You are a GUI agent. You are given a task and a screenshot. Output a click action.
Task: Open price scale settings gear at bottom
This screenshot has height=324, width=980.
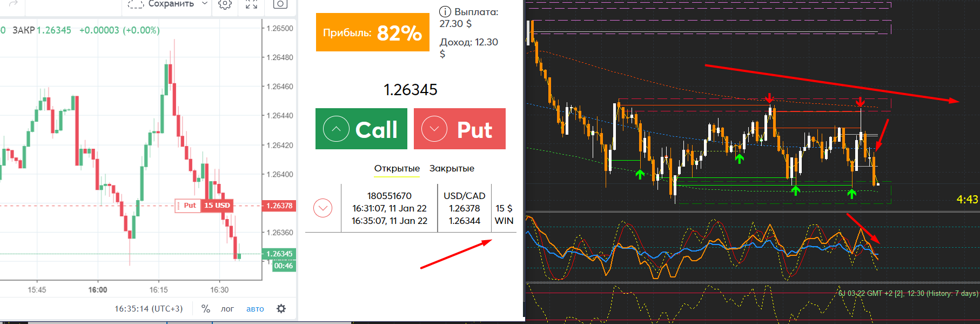[281, 308]
